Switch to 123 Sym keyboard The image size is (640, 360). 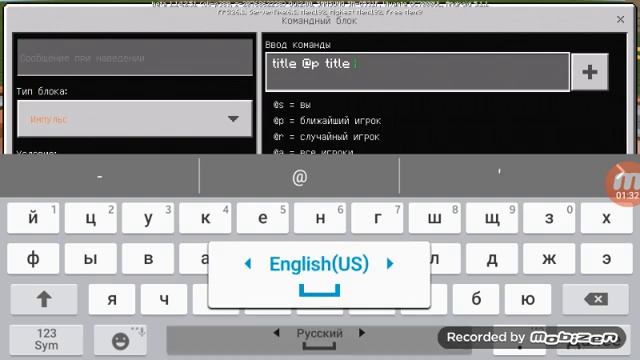(x=47, y=340)
